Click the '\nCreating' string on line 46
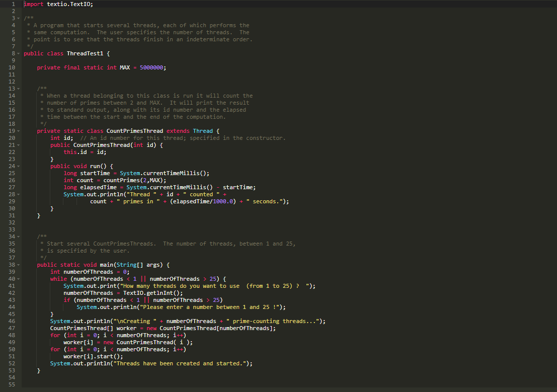Screen dimensions: 557x392 pos(135,321)
